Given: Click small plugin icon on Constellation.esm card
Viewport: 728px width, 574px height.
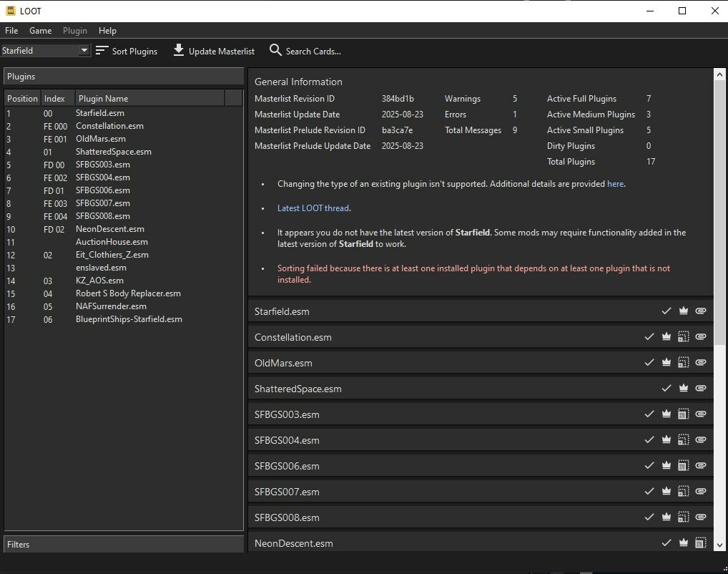Looking at the screenshot, I should (684, 336).
